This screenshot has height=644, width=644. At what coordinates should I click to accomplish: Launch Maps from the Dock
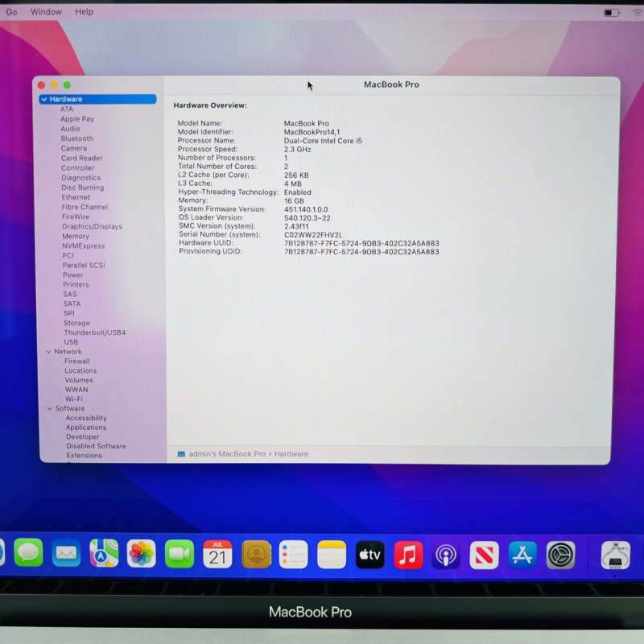(104, 553)
